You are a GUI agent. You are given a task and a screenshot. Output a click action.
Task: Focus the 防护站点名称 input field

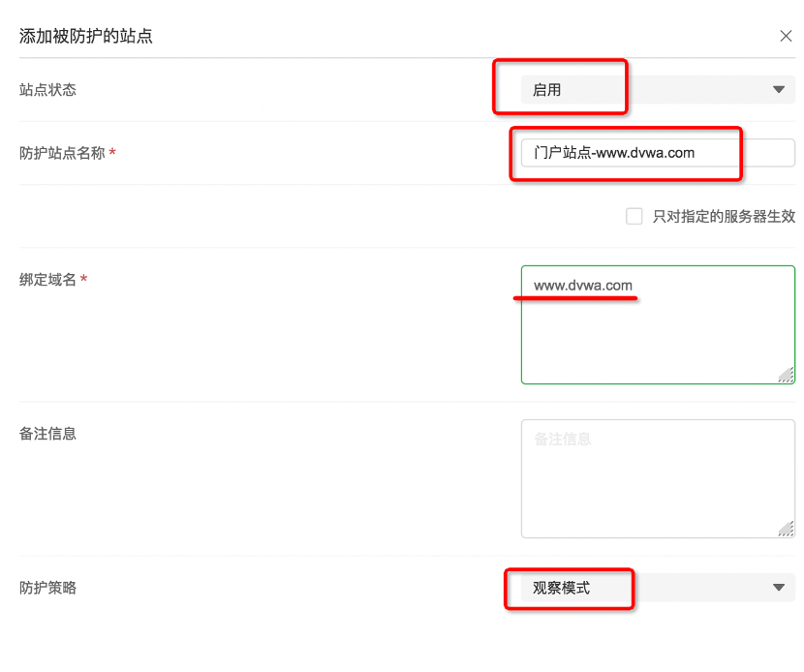(x=657, y=152)
